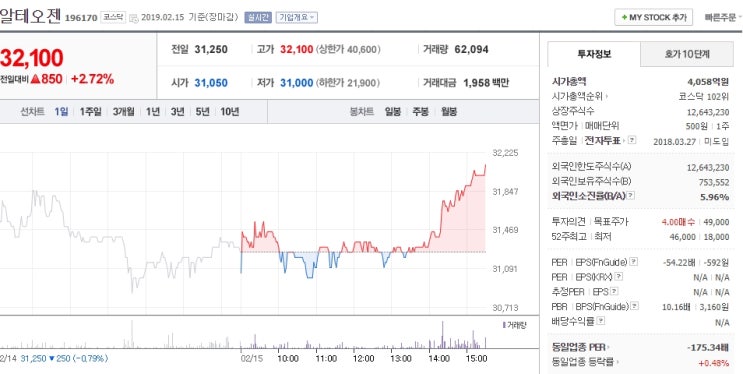Expand the 기업개요 dropdown
Viewport: 743px width, 374px height.
tap(297, 17)
